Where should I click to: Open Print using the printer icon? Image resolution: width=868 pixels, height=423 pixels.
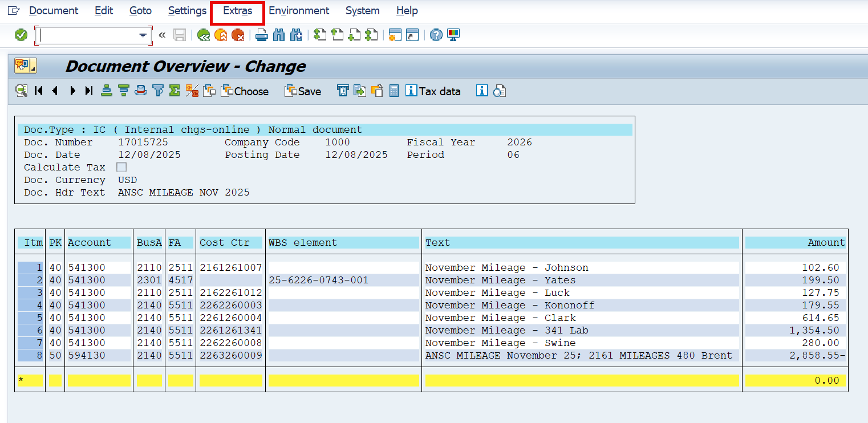(x=261, y=35)
